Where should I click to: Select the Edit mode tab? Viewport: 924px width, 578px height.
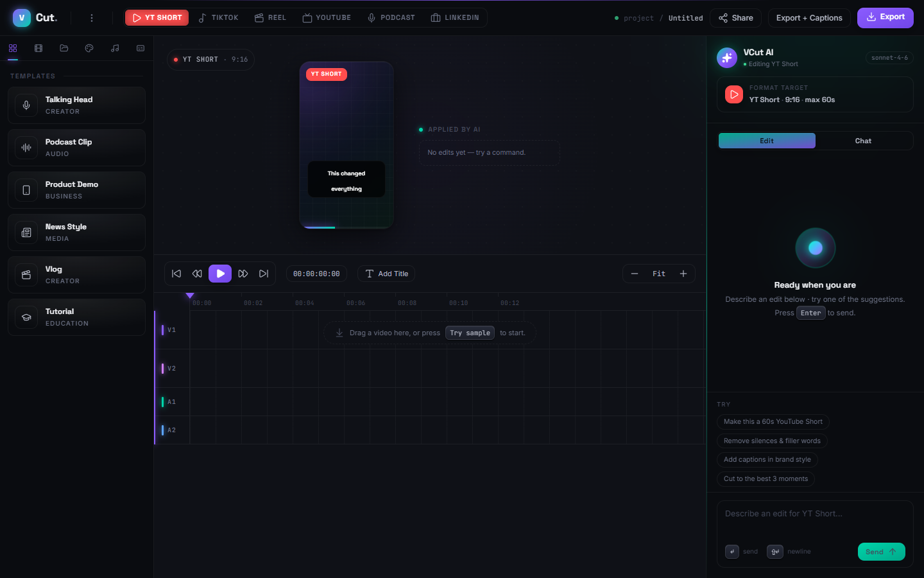pos(767,141)
